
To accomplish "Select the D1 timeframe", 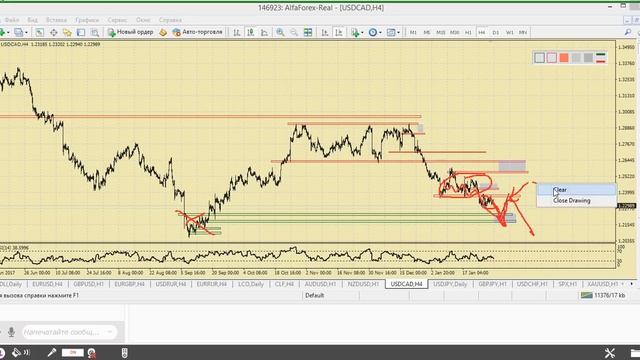I will pyautogui.click(x=496, y=32).
